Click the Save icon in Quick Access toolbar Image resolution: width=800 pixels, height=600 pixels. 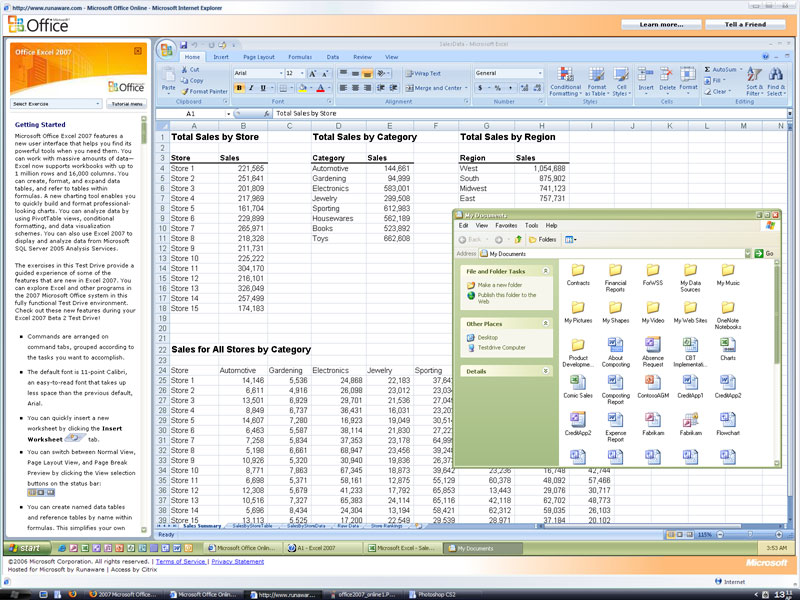[184, 45]
